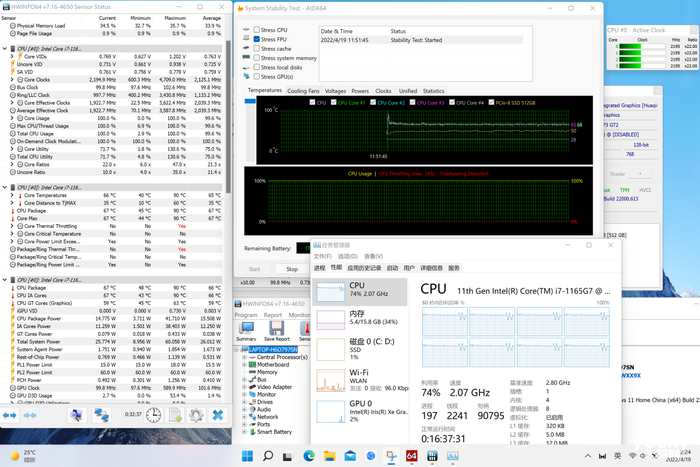Uncheck the Stress FPU option
The image size is (700, 467).
coord(257,40)
